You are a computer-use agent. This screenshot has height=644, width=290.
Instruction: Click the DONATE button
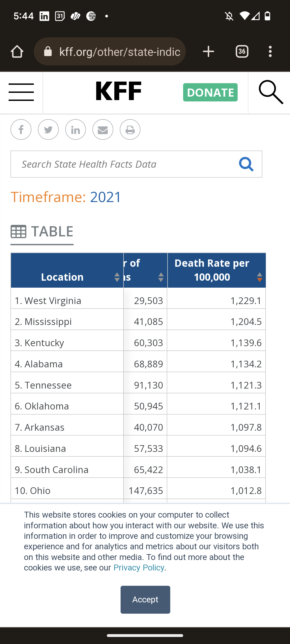pos(210,92)
